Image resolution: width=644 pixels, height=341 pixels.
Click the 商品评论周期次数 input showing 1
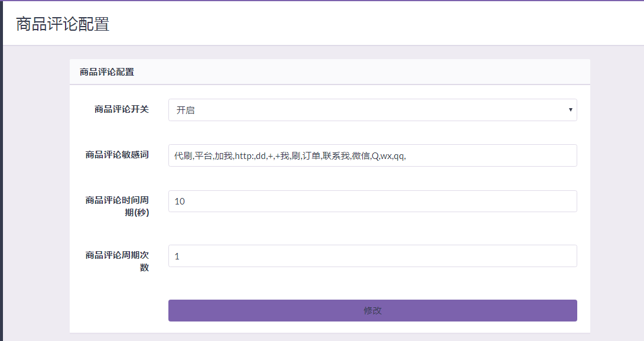pyautogui.click(x=372, y=255)
